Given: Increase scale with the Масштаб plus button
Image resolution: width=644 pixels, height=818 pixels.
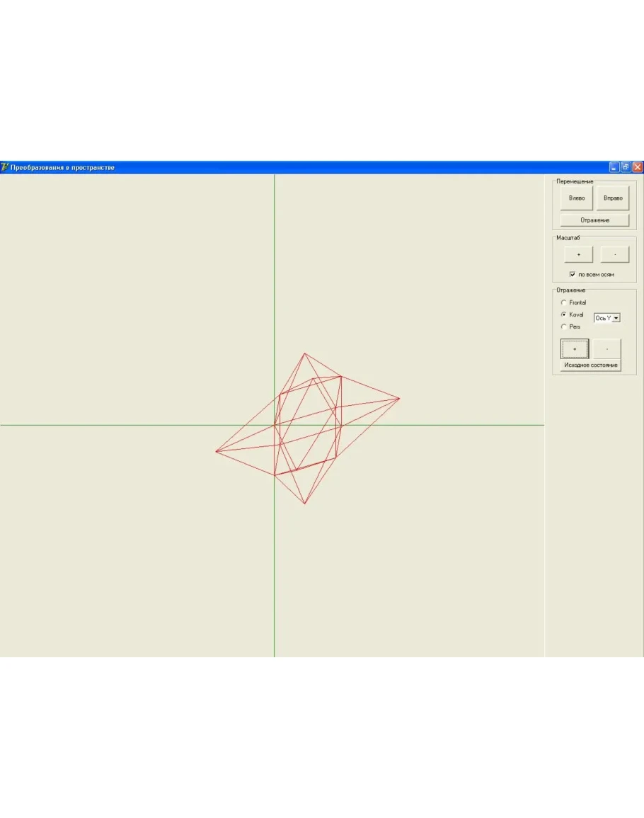Looking at the screenshot, I should 578,254.
